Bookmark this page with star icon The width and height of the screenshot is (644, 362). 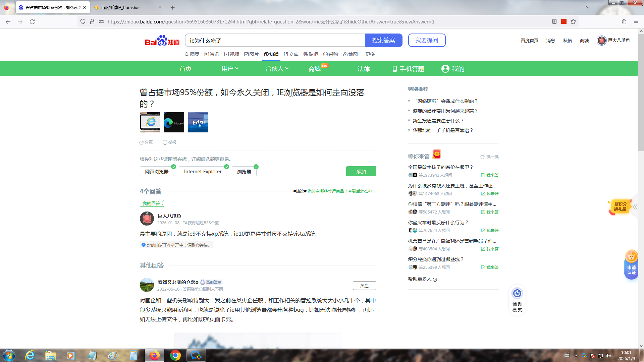coord(573,22)
